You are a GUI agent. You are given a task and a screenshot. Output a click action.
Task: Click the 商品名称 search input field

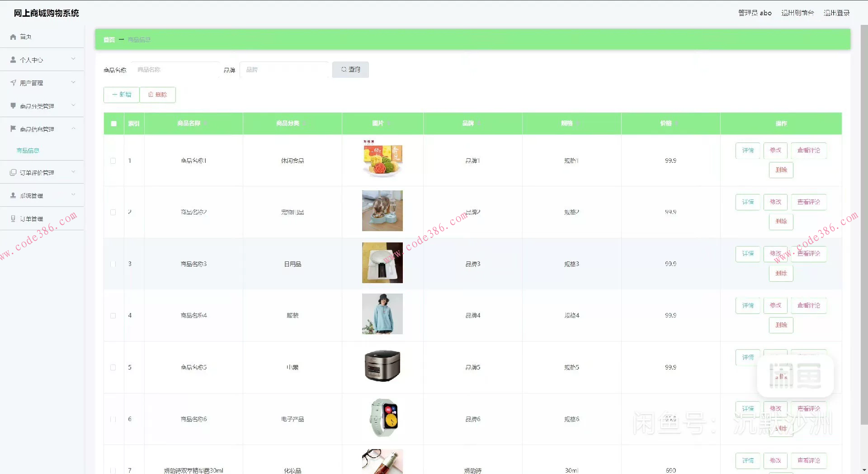pos(175,70)
